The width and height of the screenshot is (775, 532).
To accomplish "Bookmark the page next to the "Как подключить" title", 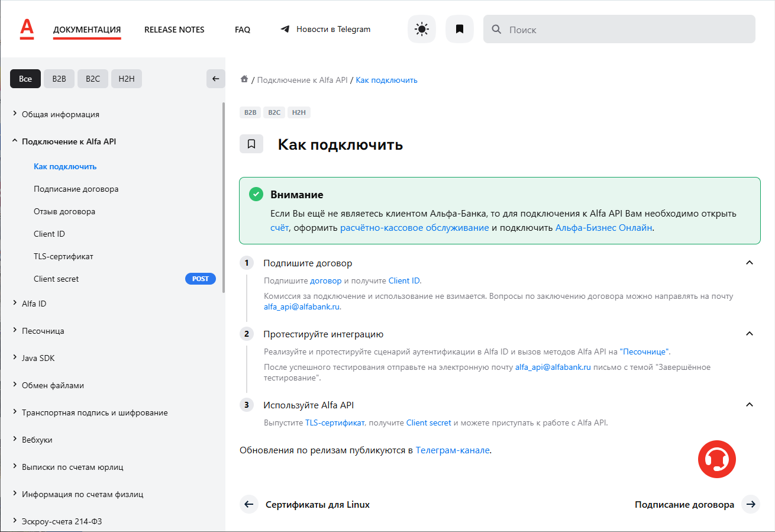I will tap(251, 144).
